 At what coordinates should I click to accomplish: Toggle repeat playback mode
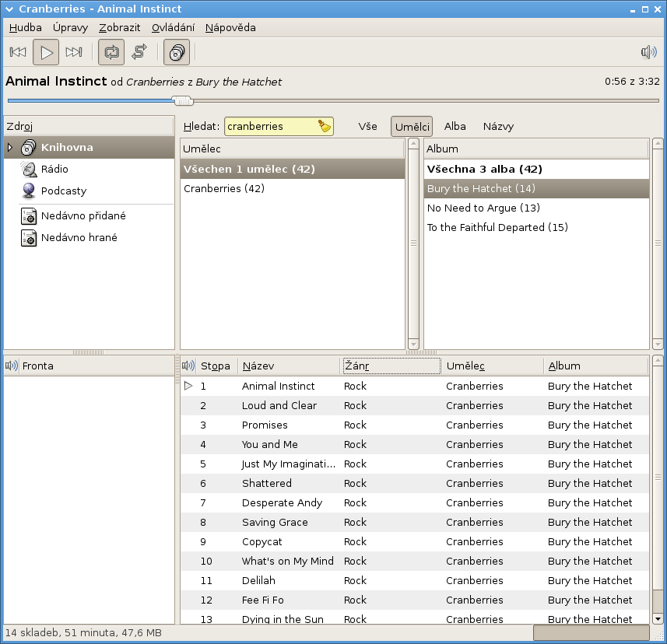pos(111,52)
